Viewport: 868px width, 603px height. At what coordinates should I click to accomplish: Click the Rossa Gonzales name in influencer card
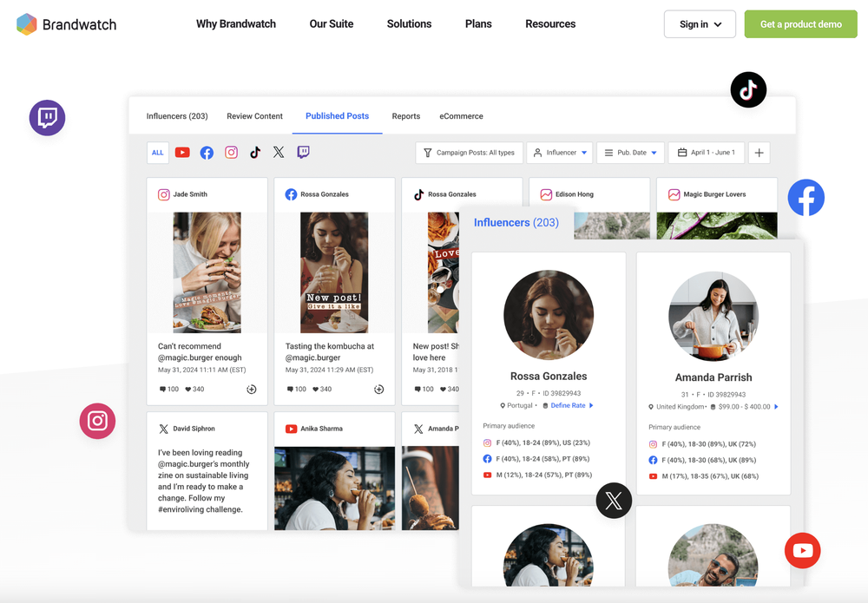549,377
